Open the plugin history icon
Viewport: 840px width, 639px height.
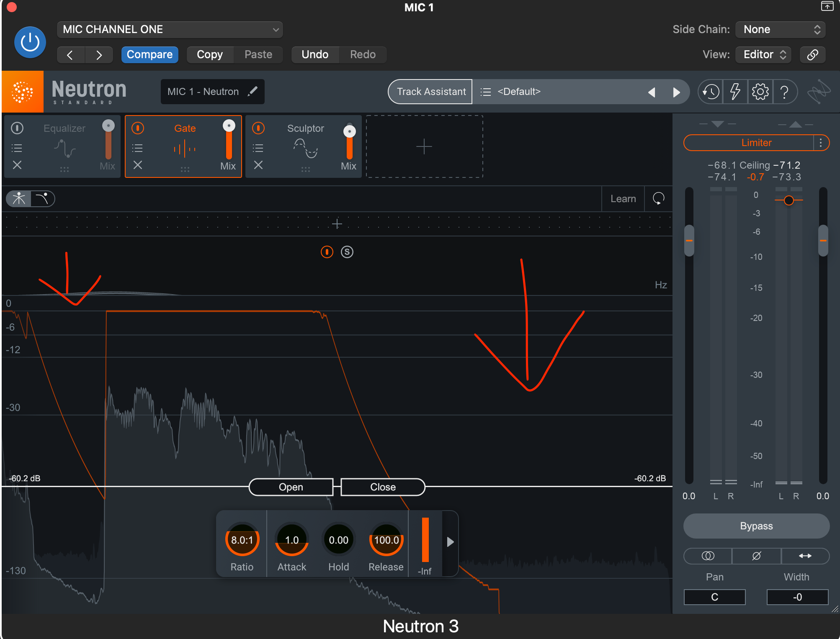coord(710,91)
